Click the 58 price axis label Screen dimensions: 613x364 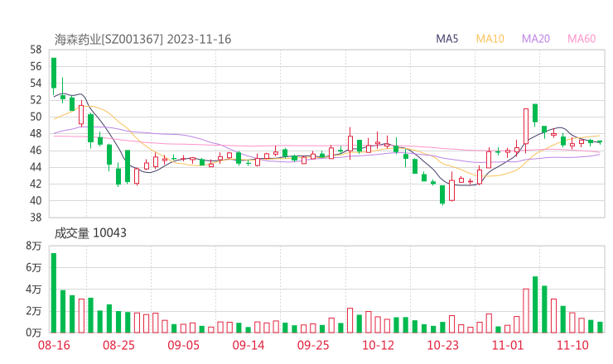36,50
